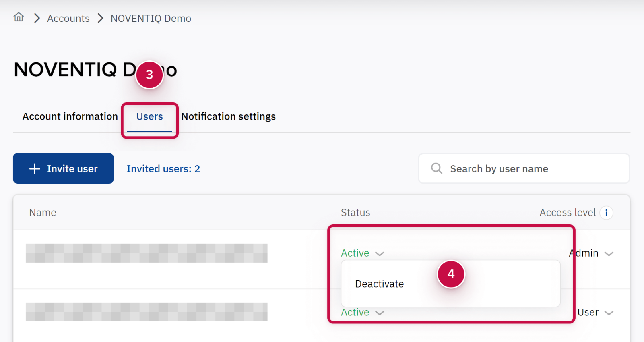644x342 pixels.
Task: Select the Users tab
Action: coord(149,116)
